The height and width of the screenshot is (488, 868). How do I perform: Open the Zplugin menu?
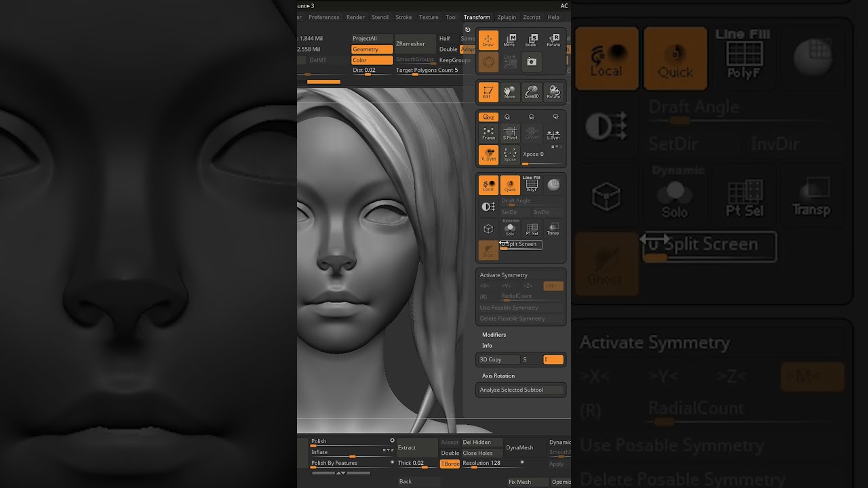click(x=507, y=17)
